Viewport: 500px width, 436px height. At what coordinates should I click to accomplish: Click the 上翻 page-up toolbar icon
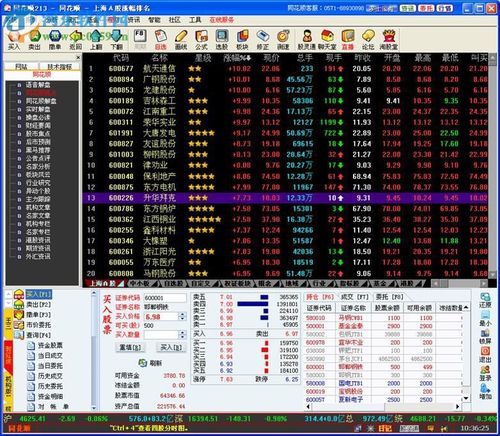click(x=96, y=39)
